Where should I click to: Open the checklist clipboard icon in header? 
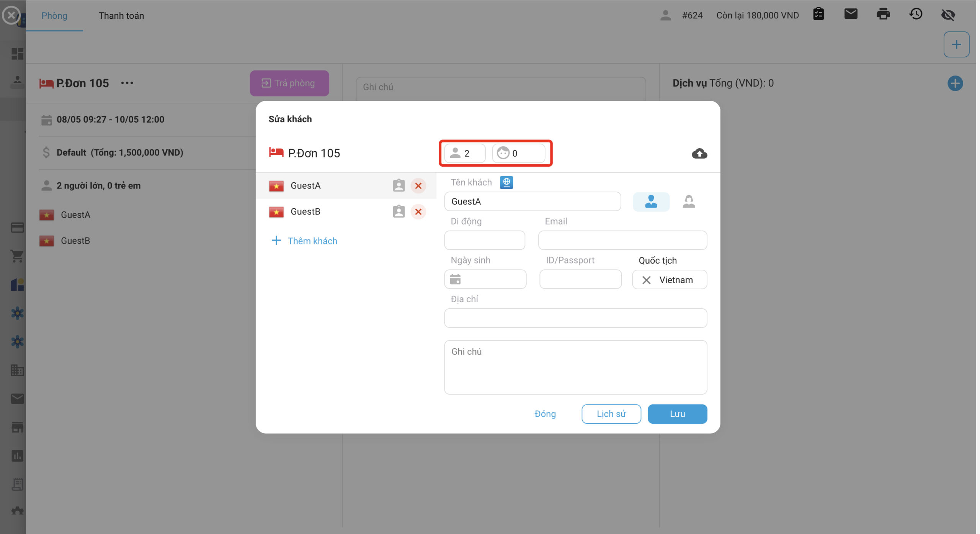[818, 15]
